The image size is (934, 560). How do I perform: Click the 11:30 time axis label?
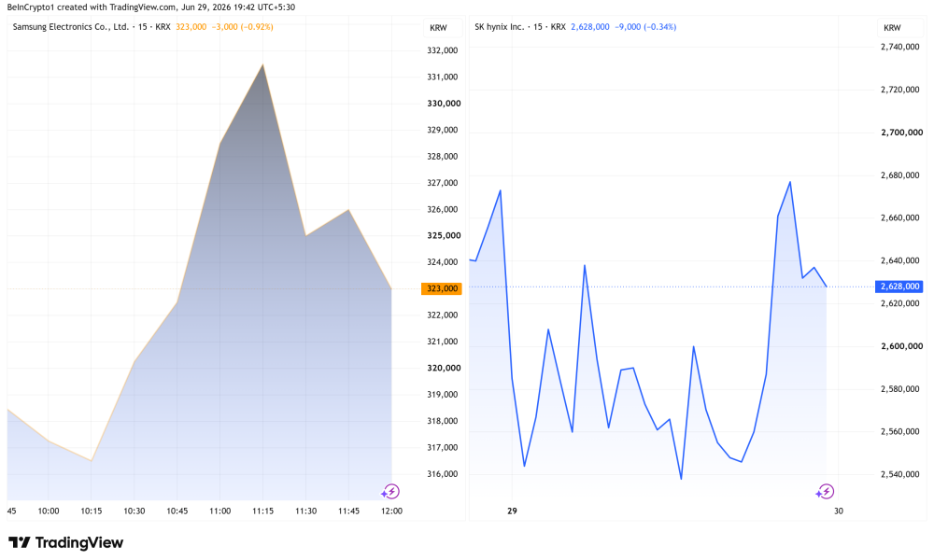click(x=305, y=511)
